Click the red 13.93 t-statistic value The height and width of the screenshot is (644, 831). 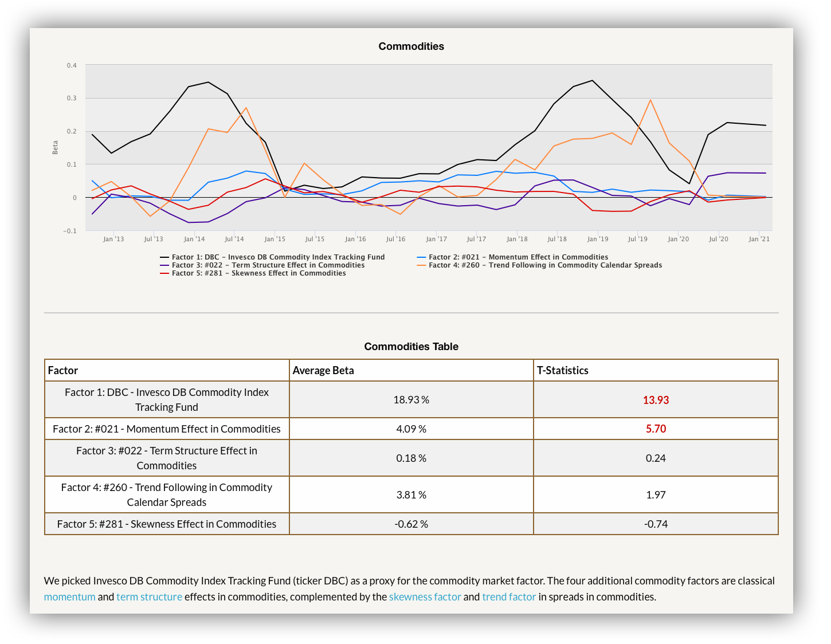coord(656,400)
